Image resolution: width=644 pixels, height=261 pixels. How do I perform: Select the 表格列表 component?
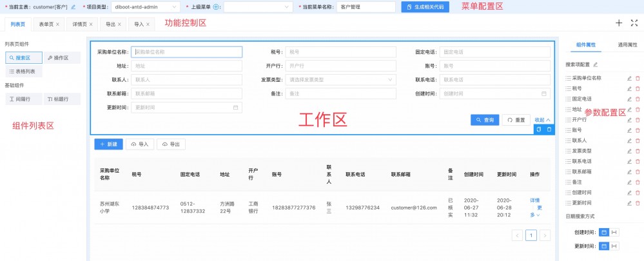pyautogui.click(x=24, y=72)
